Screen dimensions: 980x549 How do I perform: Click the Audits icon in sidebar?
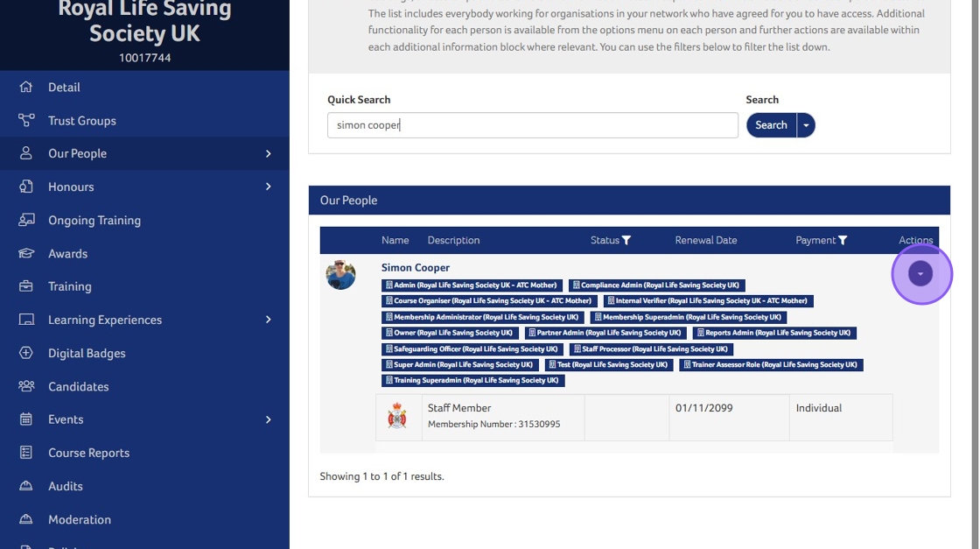(x=25, y=486)
